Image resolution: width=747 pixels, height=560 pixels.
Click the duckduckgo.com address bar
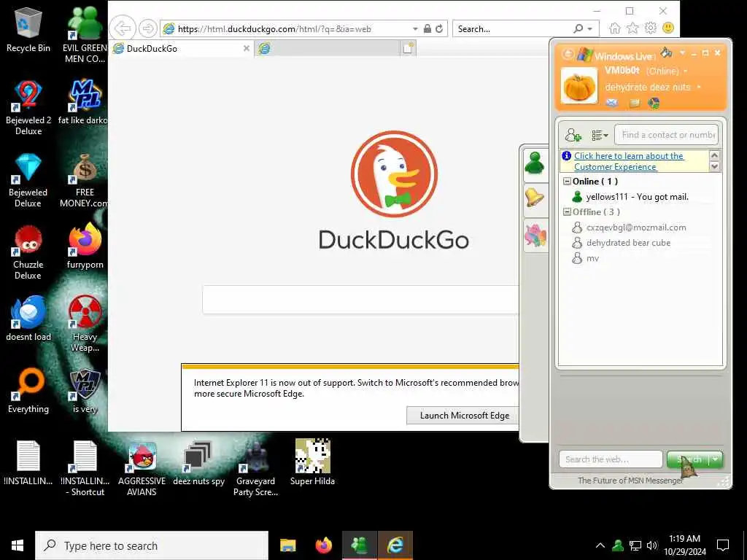coord(285,29)
